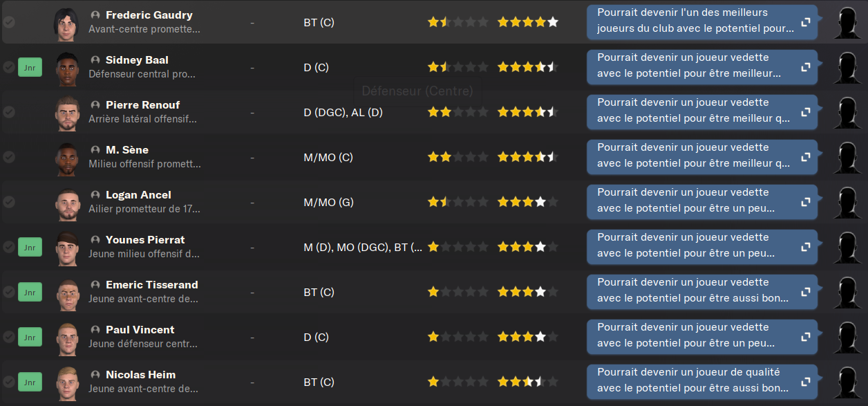Open Emeric Tisserand's player profile
Viewport: 868px width, 406px height.
pyautogui.click(x=151, y=285)
